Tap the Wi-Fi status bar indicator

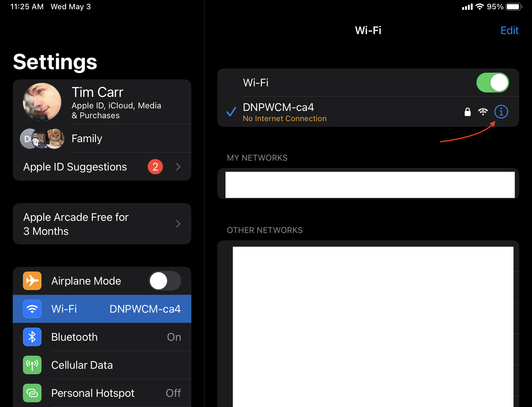479,7
